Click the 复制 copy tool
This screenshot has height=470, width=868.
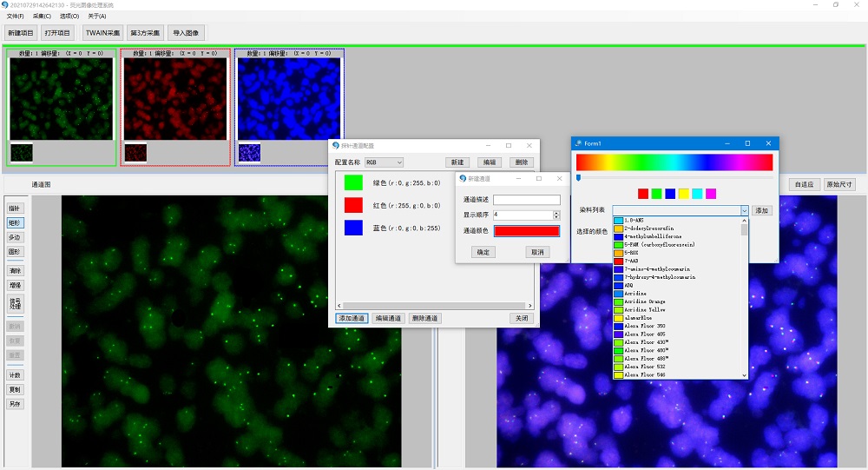[x=15, y=389]
